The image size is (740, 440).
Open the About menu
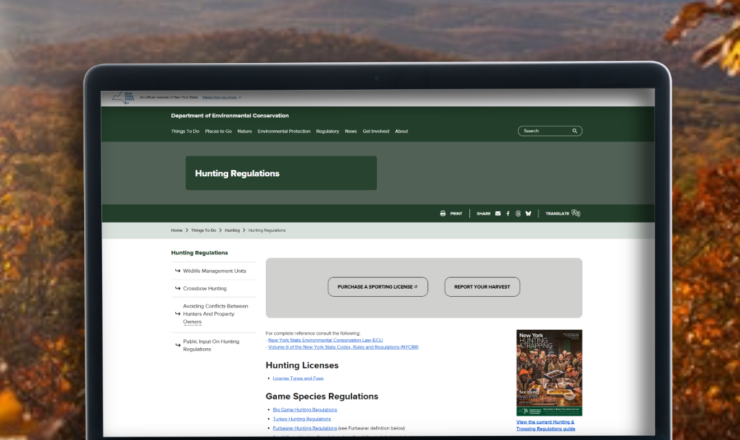pos(401,131)
